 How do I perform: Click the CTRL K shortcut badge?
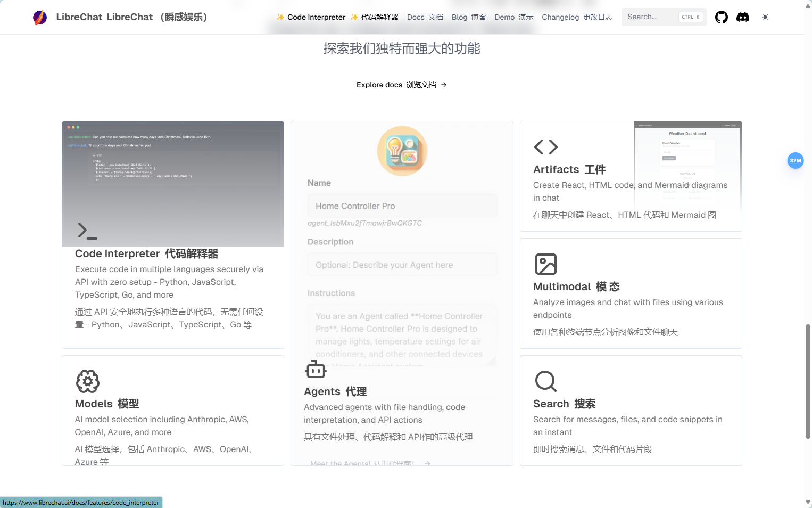691,17
